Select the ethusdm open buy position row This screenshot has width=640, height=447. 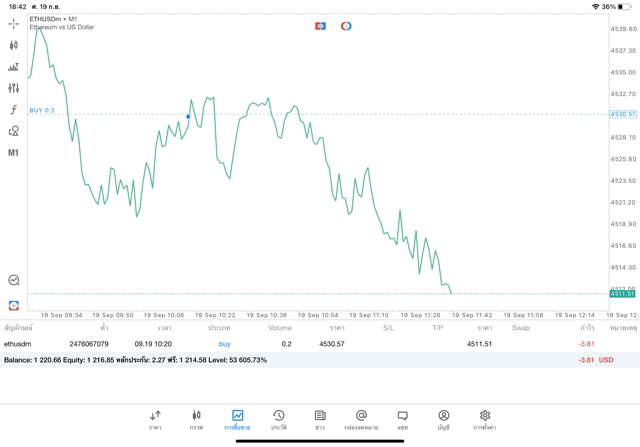coord(300,344)
